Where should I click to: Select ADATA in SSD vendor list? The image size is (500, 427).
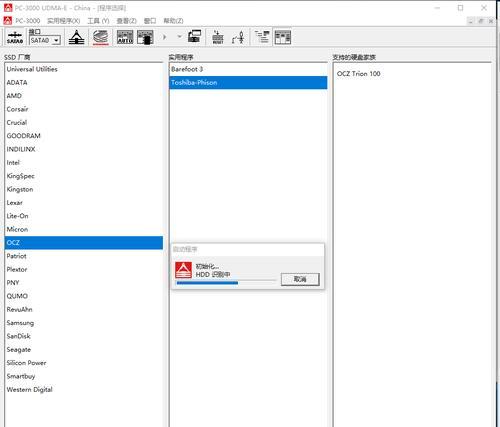[x=84, y=83]
